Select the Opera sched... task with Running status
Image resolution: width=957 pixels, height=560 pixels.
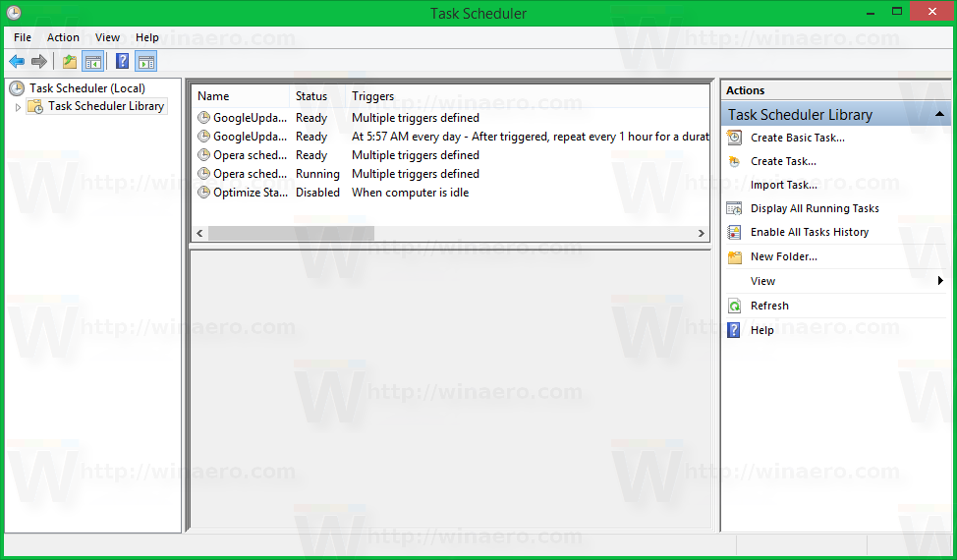(451, 174)
